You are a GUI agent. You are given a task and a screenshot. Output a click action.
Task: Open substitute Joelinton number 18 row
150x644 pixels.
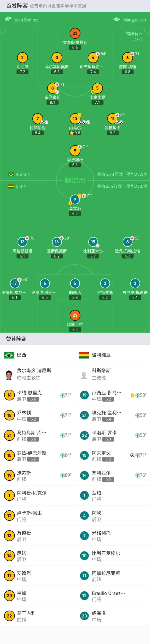(x=37, y=415)
